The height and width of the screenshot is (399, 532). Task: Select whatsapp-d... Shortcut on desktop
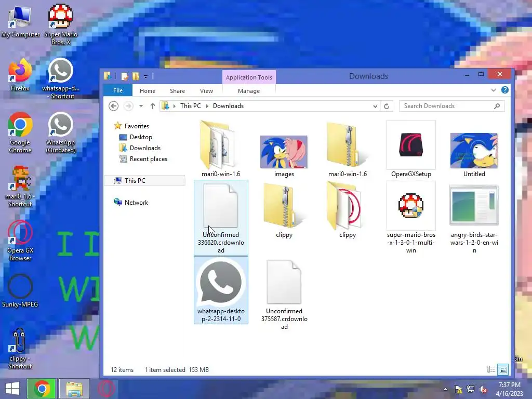click(x=61, y=79)
